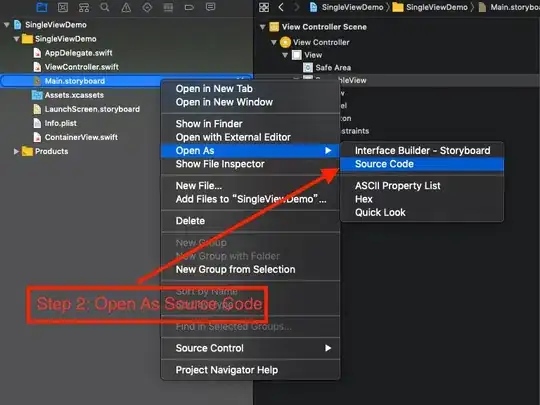Open the Symbol navigator icon
Image resolution: width=540 pixels, height=405 pixels.
click(x=84, y=7)
